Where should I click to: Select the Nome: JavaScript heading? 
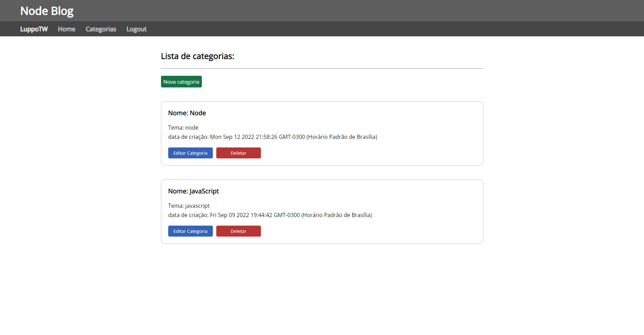click(193, 191)
